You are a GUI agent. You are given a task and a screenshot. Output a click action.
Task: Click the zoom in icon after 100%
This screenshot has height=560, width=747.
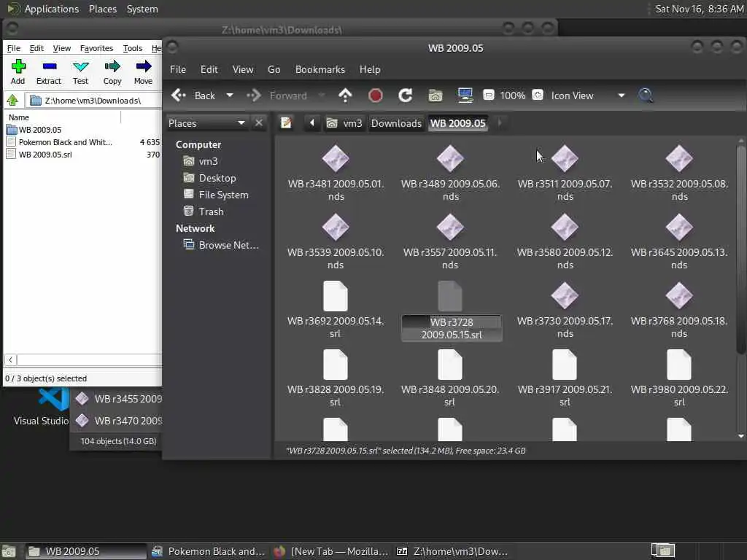(538, 96)
